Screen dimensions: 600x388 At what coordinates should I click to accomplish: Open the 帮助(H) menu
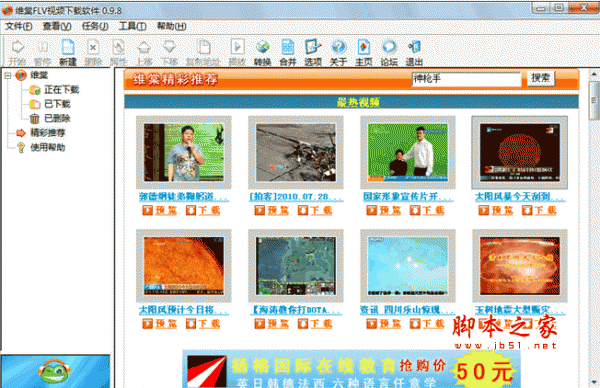[x=171, y=26]
